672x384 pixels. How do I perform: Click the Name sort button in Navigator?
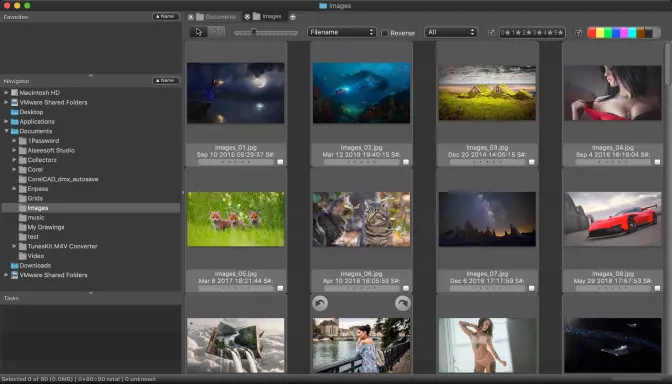[165, 81]
